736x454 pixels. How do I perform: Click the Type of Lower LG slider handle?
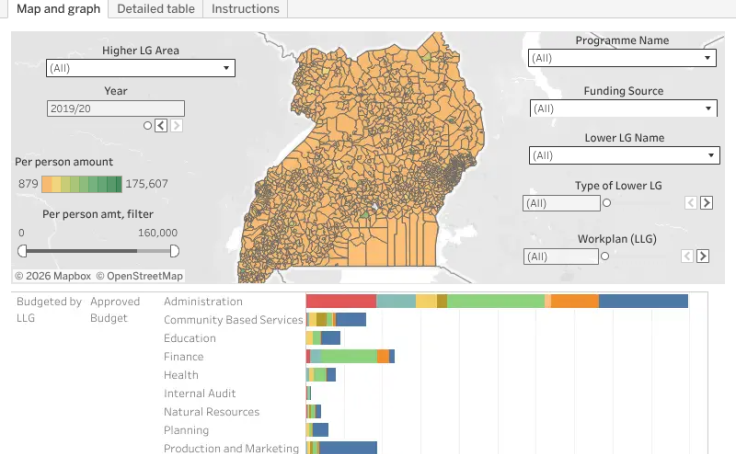pyautogui.click(x=607, y=203)
